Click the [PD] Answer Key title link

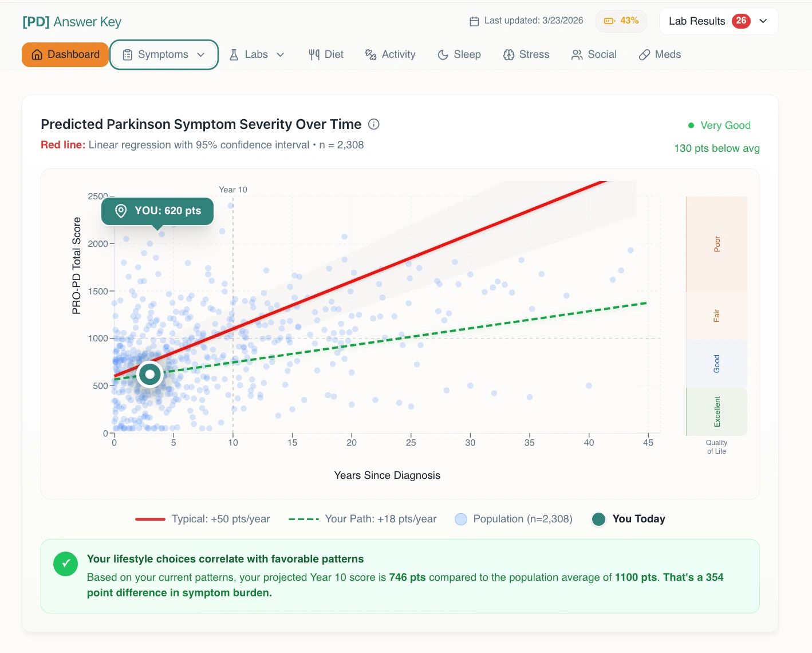[72, 22]
